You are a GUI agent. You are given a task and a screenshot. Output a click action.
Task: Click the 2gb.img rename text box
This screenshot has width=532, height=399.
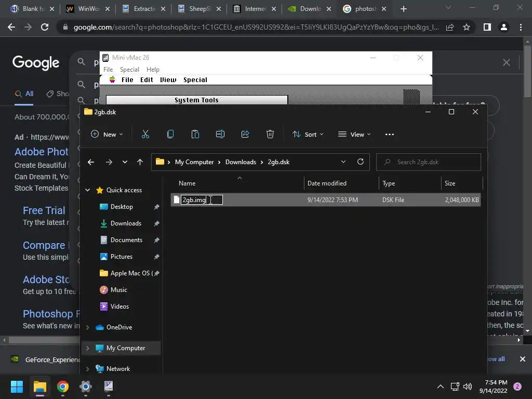[202, 200]
